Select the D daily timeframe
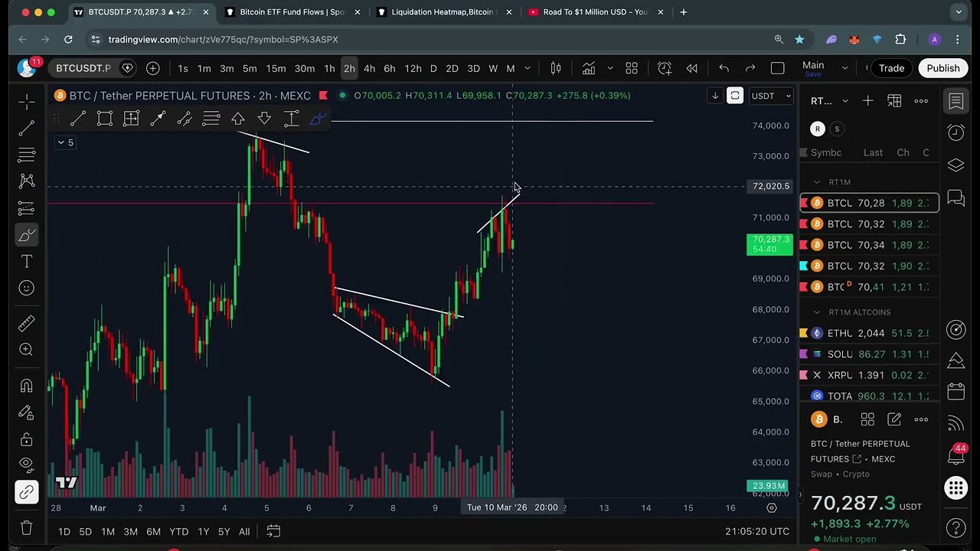This screenshot has height=551, width=980. coord(433,68)
